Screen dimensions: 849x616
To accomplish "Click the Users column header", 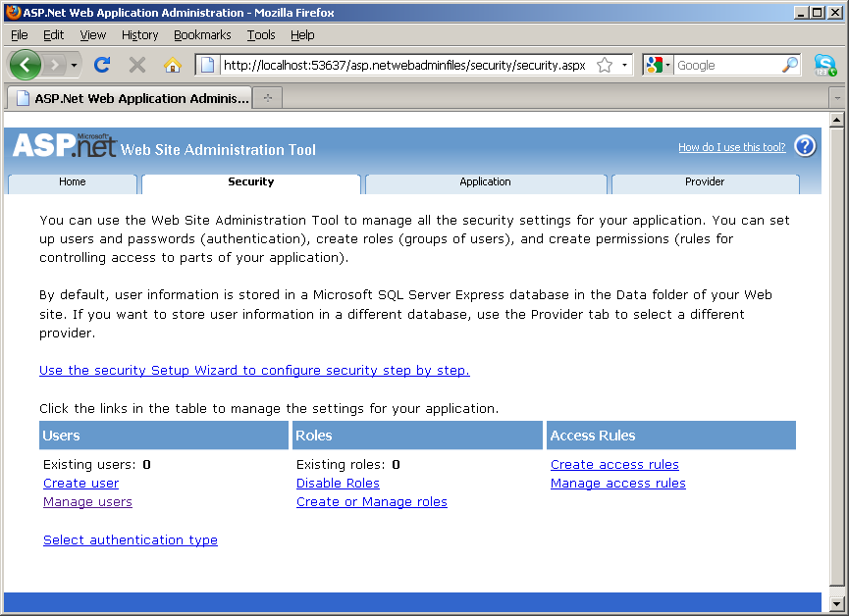I will click(164, 436).
